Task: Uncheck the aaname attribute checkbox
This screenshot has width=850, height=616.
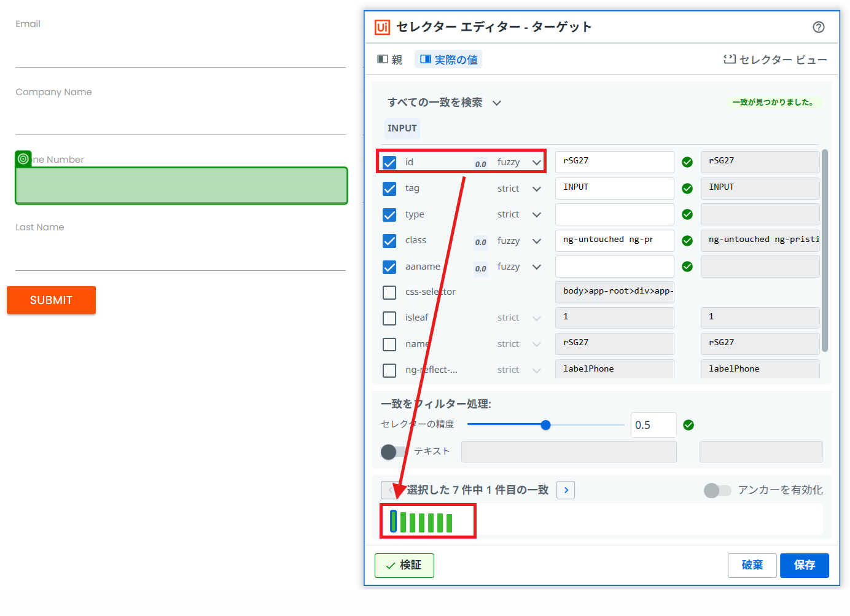Action: [389, 267]
